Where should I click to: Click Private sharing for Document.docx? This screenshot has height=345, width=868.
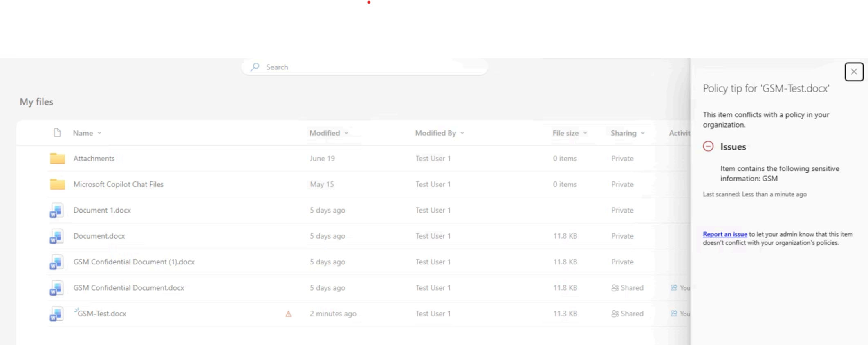pyautogui.click(x=622, y=236)
